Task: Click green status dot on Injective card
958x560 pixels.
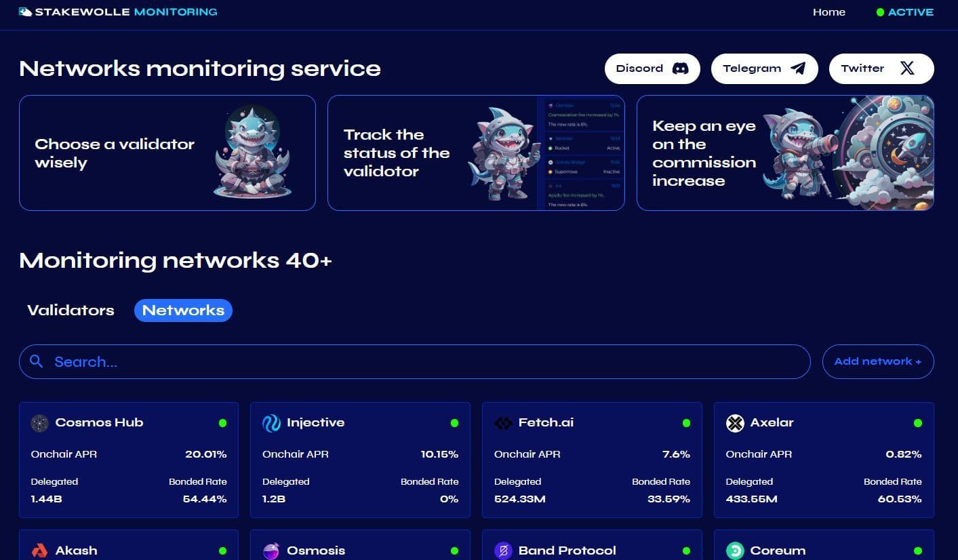Action: tap(454, 423)
